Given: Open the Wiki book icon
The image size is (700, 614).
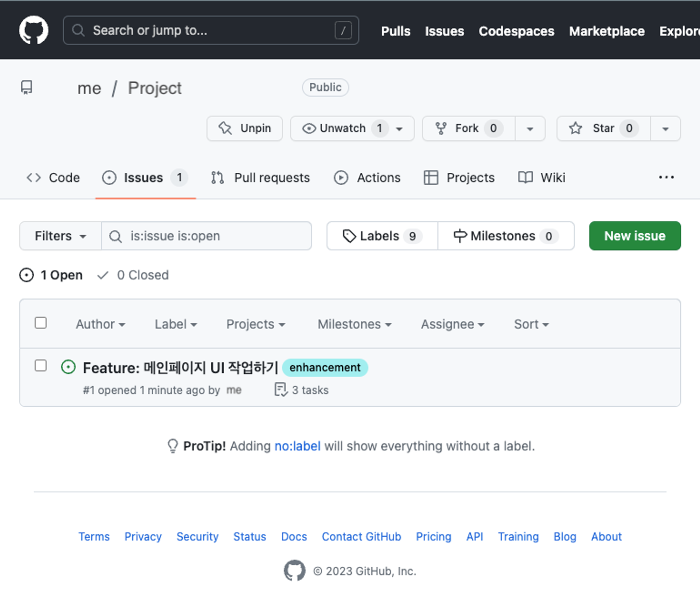Looking at the screenshot, I should [525, 178].
